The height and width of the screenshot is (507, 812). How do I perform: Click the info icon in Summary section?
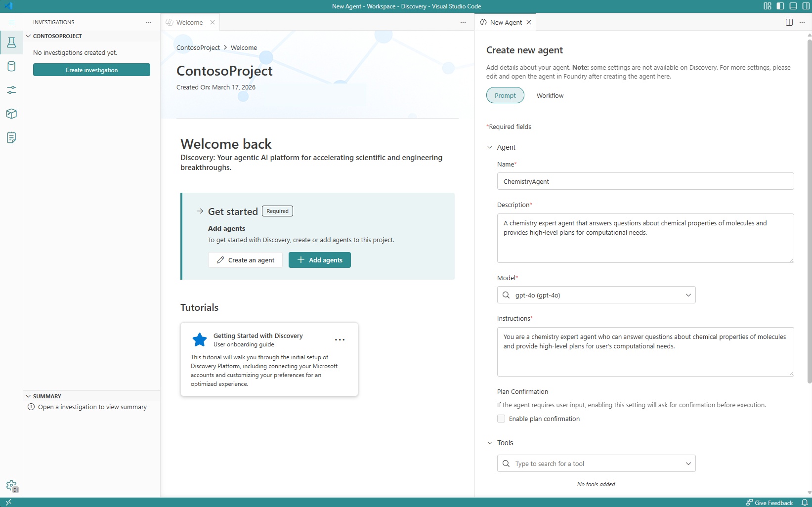pos(31,407)
